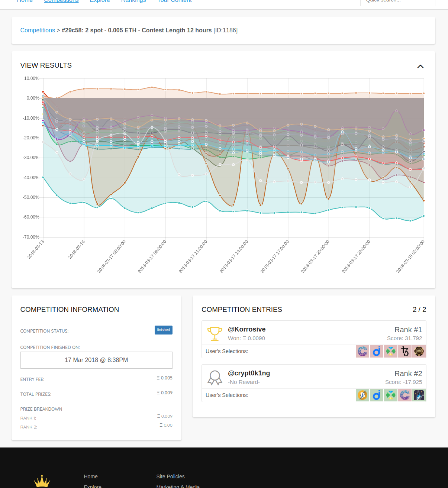Select crypt0k1ng's Bitcoin lightning coin icon

pyautogui.click(x=362, y=395)
